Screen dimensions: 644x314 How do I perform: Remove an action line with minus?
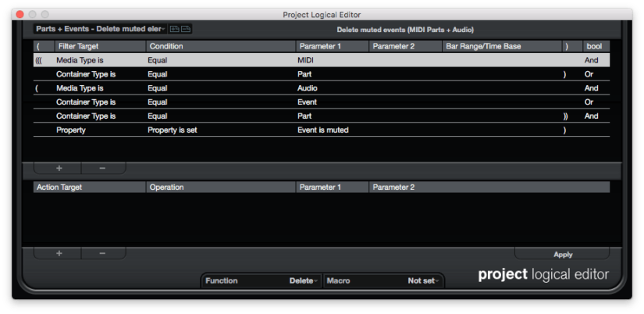point(103,253)
